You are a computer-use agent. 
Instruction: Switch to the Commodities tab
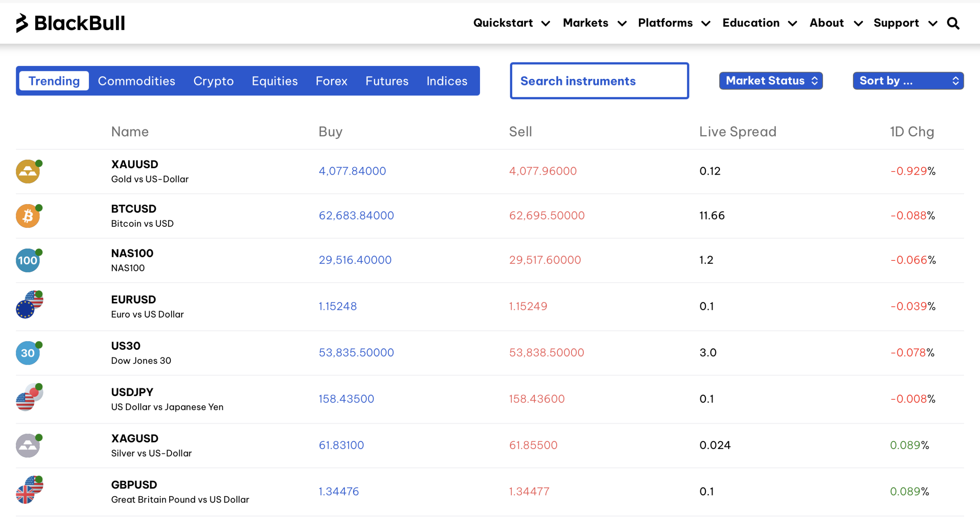pos(136,81)
